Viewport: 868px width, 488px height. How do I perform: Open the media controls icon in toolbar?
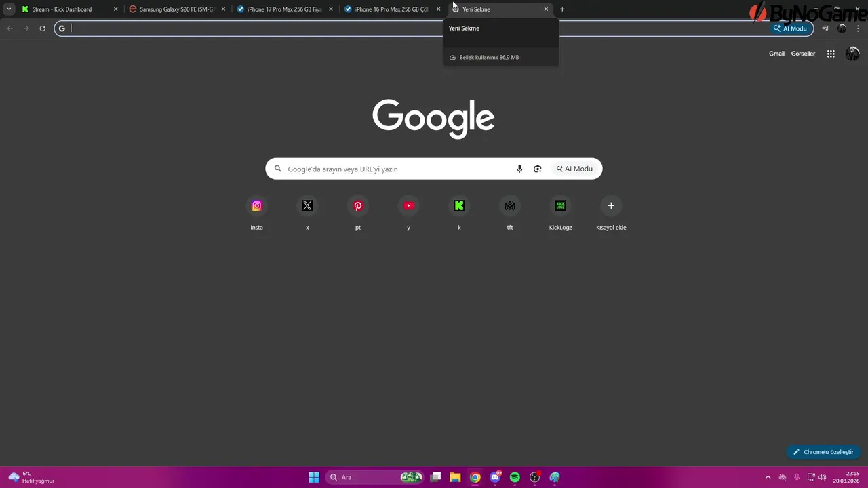click(825, 28)
